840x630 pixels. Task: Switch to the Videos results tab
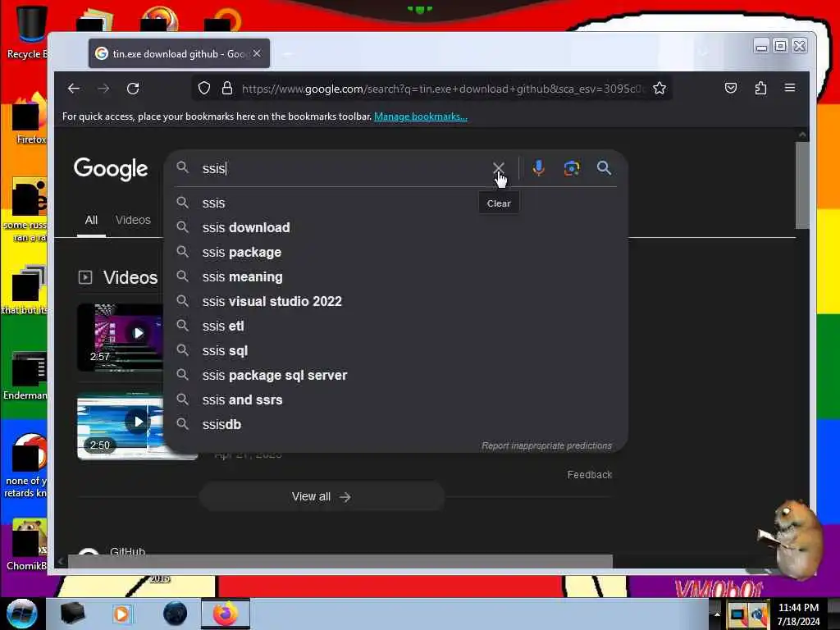(x=133, y=220)
